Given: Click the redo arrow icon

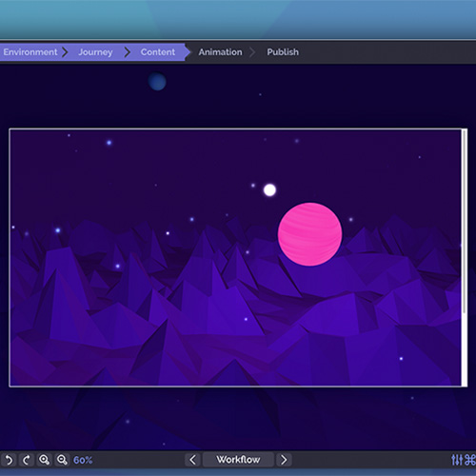Looking at the screenshot, I should tap(27, 460).
